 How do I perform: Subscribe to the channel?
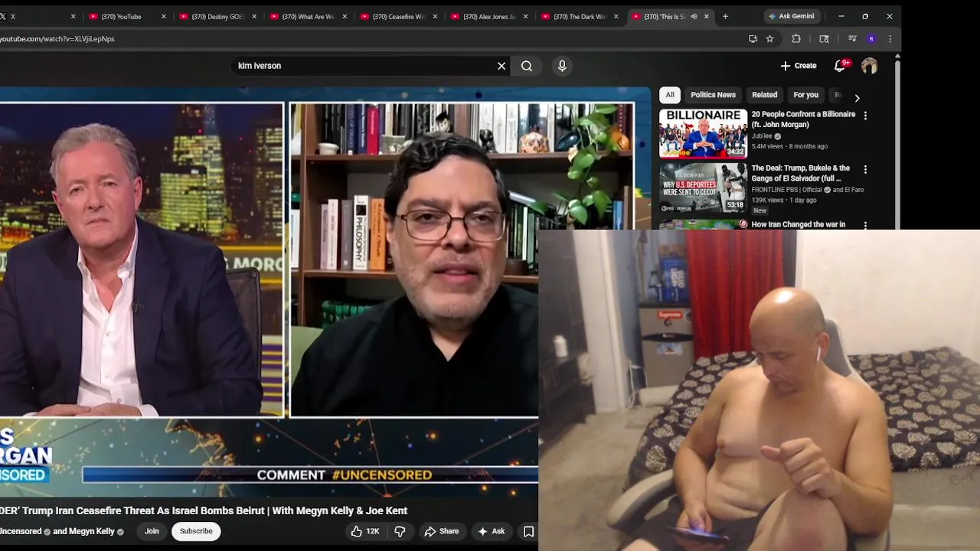pos(196,531)
